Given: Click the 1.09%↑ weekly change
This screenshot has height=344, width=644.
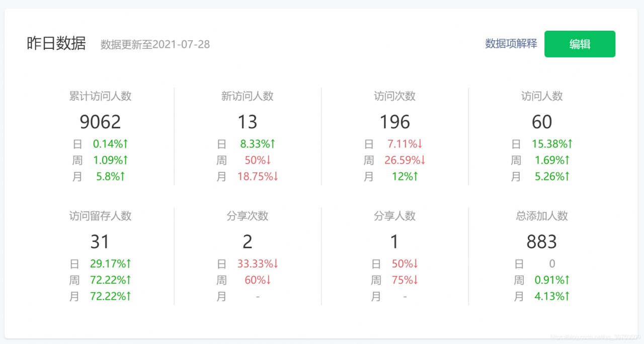Looking at the screenshot, I should point(111,160).
